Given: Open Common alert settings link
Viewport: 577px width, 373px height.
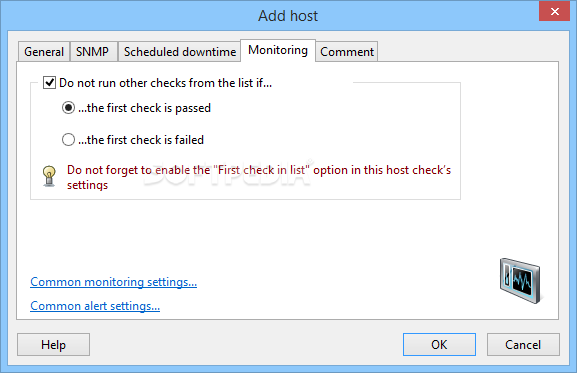Looking at the screenshot, I should (95, 306).
